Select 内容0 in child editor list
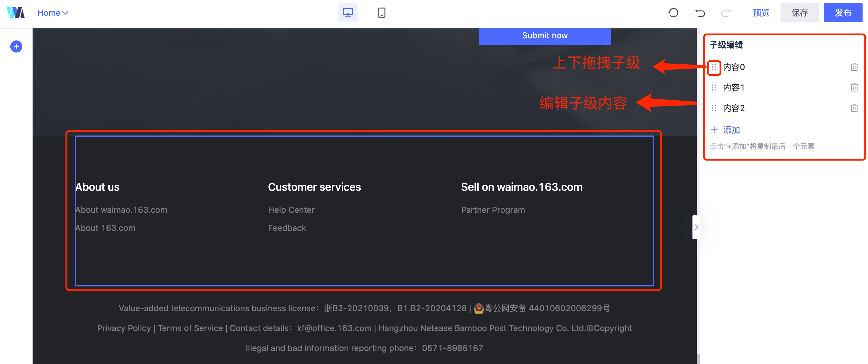The image size is (868, 364). pyautogui.click(x=733, y=67)
